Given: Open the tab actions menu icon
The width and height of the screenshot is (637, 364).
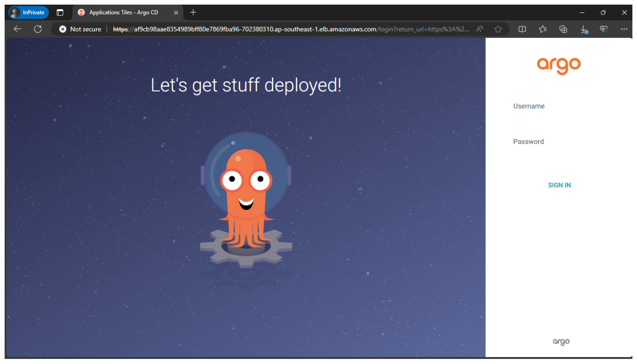Looking at the screenshot, I should [60, 12].
